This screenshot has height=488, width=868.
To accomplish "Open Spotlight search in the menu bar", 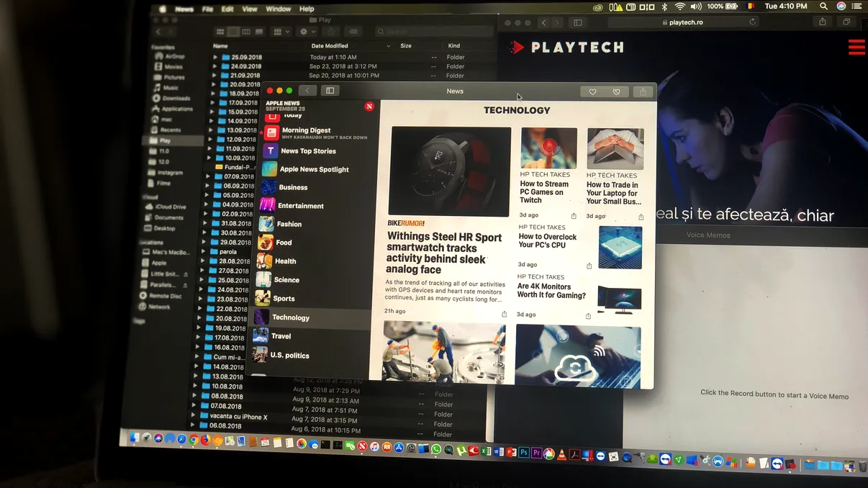I will tap(823, 6).
